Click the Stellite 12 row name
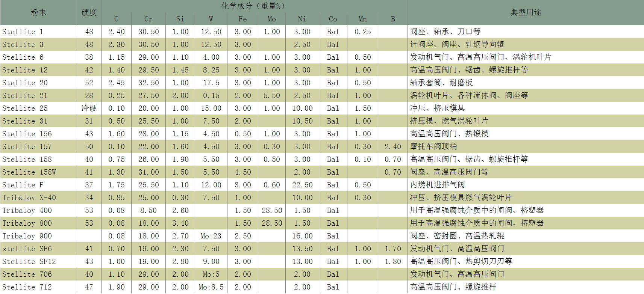Viewport: 644px width, 294px height. (x=25, y=70)
